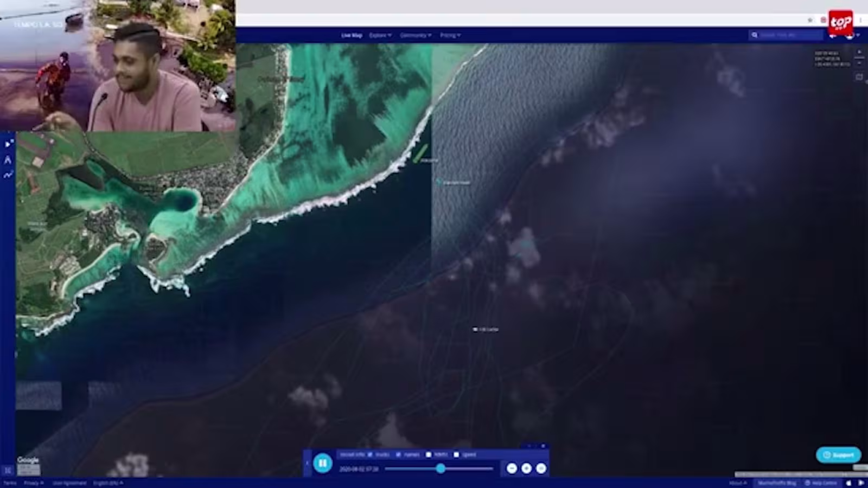Viewport: 868px width, 488px height.
Task: Enable the Speed checkbox
Action: pyautogui.click(x=456, y=454)
